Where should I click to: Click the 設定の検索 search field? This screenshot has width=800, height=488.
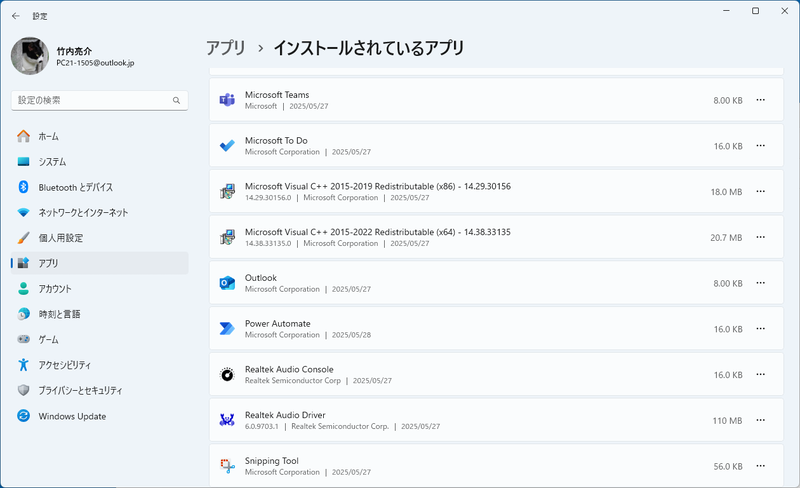90,100
